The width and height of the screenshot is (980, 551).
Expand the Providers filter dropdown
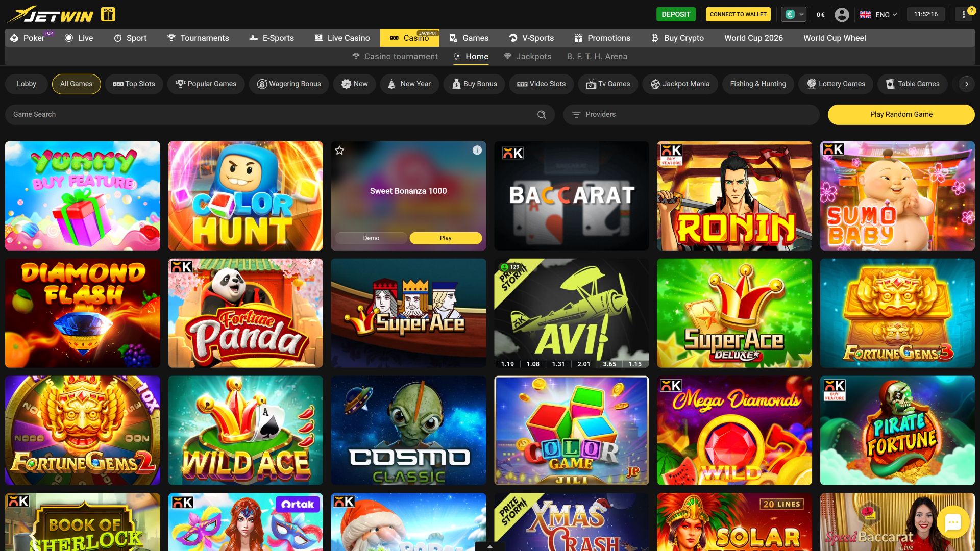tap(691, 115)
